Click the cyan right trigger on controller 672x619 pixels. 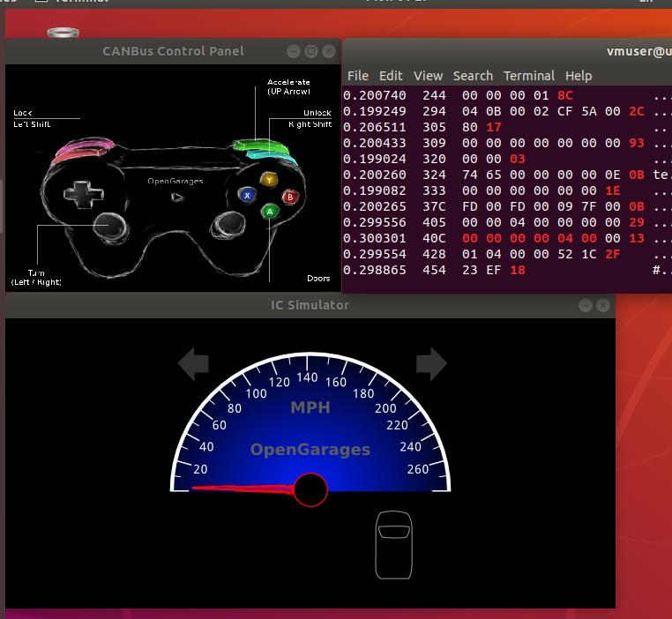[x=273, y=156]
